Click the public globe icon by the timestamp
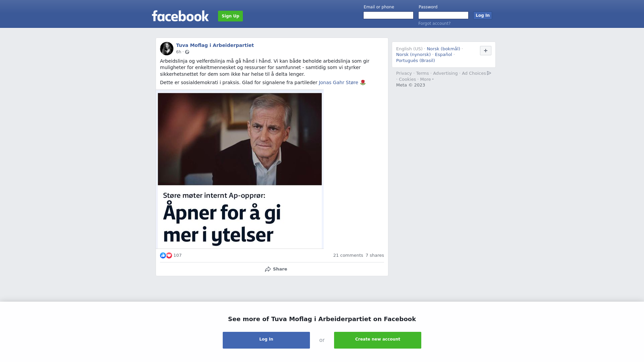The image size is (644, 362). pos(187,52)
